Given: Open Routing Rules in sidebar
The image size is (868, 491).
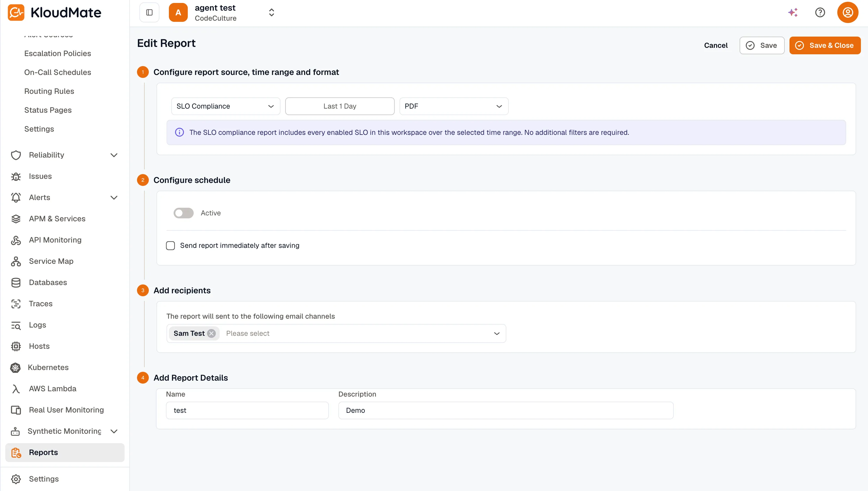Looking at the screenshot, I should [49, 91].
